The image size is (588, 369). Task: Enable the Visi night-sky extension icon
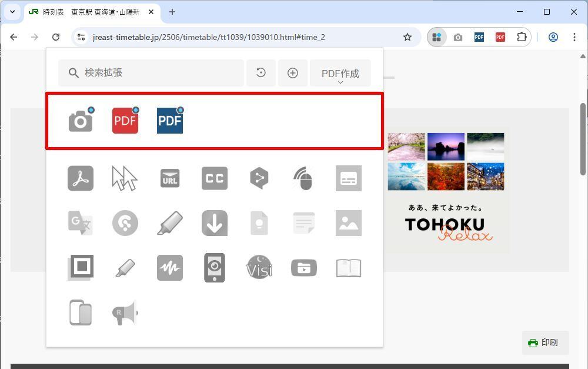pos(259,268)
